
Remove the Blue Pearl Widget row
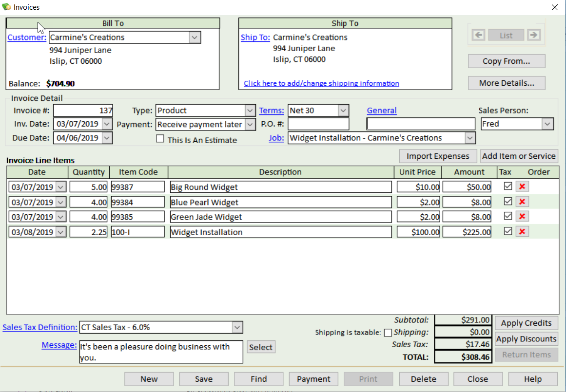522,202
